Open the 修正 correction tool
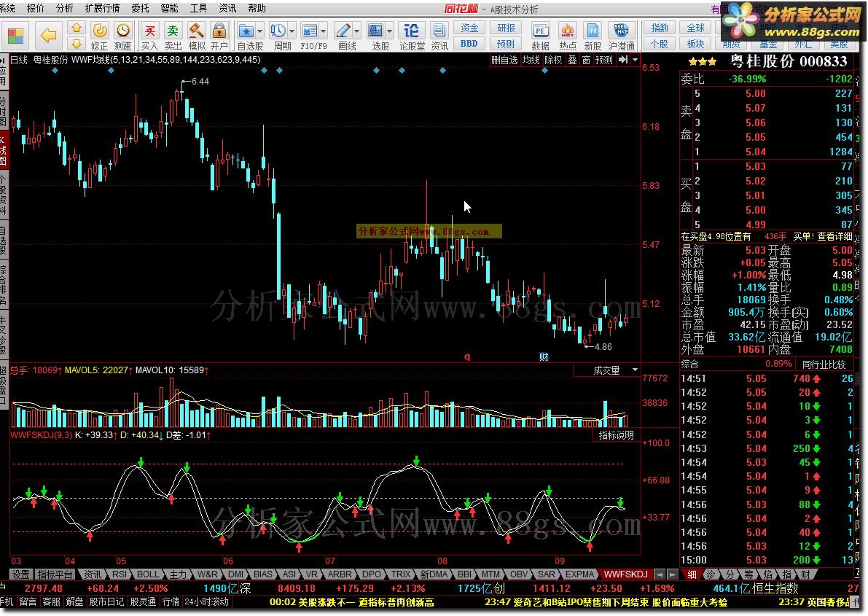 coord(100,36)
